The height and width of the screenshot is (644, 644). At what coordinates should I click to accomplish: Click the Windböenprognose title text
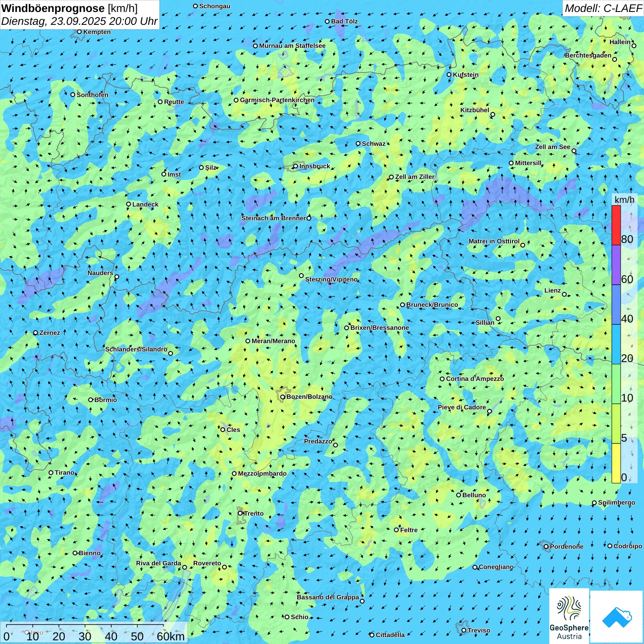[53, 8]
